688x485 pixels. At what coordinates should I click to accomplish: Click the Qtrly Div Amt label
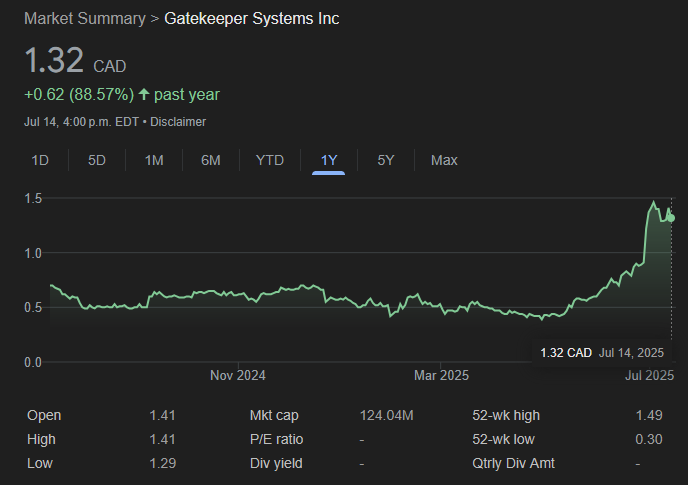click(513, 463)
